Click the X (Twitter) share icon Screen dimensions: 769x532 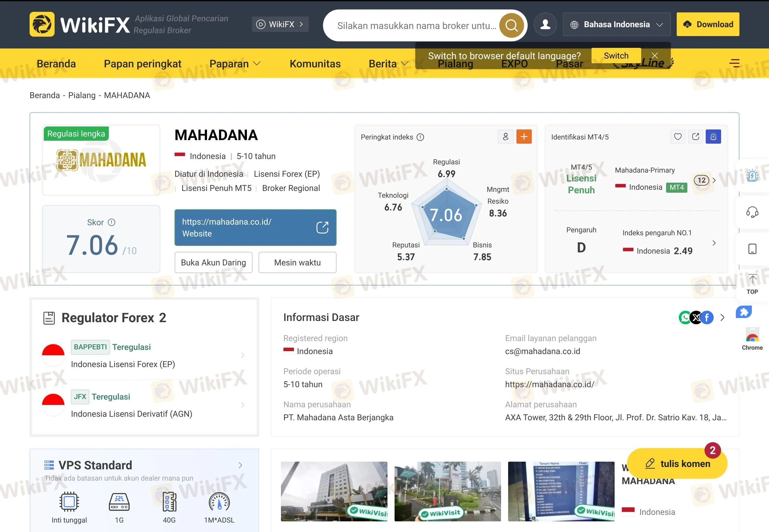(x=696, y=317)
